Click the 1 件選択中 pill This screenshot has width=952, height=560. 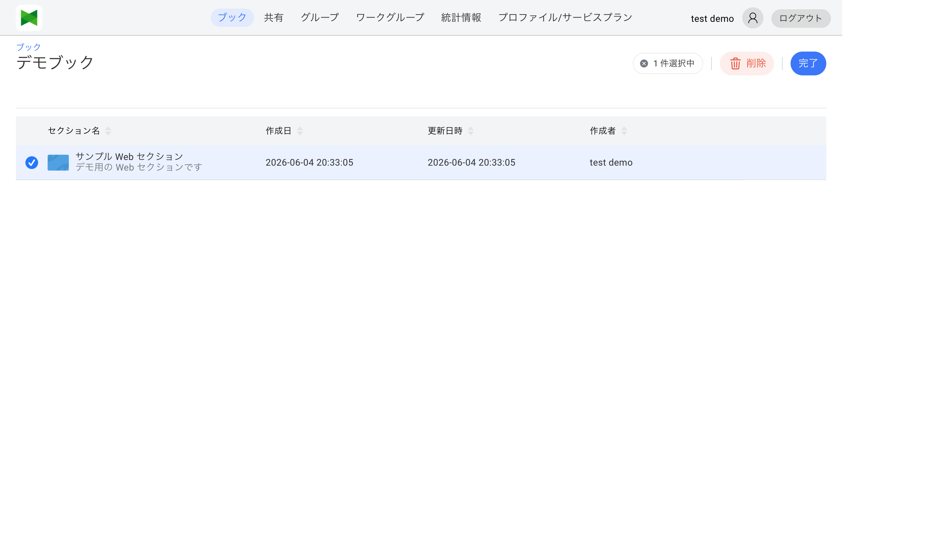pyautogui.click(x=668, y=63)
